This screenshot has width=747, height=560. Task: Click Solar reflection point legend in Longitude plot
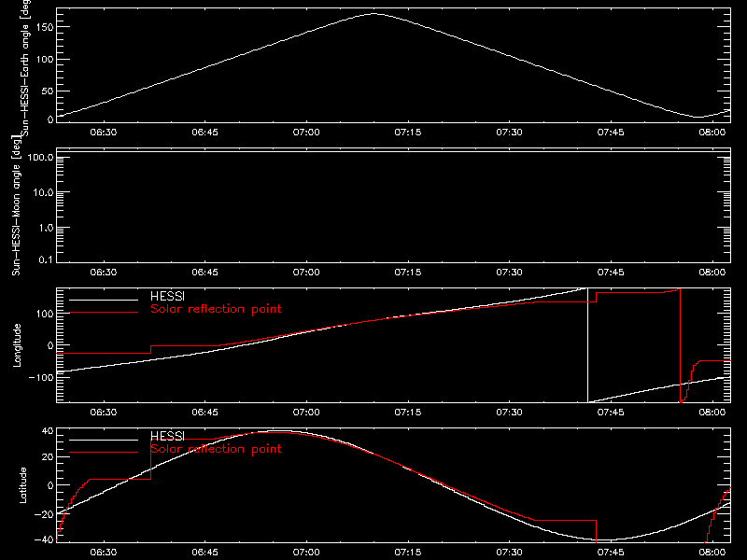216,309
